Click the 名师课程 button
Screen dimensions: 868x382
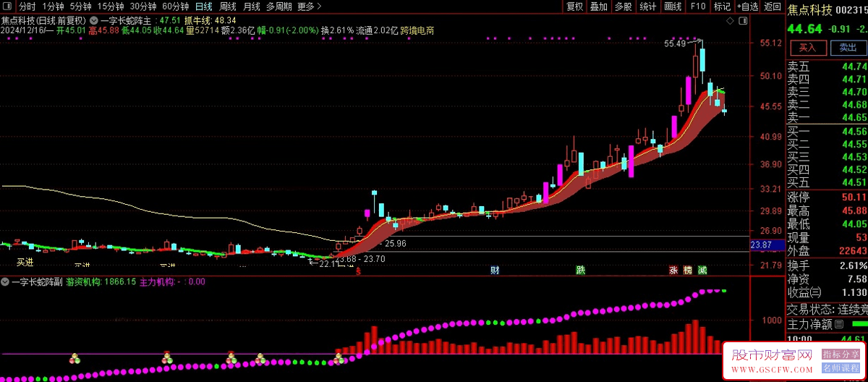point(839,368)
